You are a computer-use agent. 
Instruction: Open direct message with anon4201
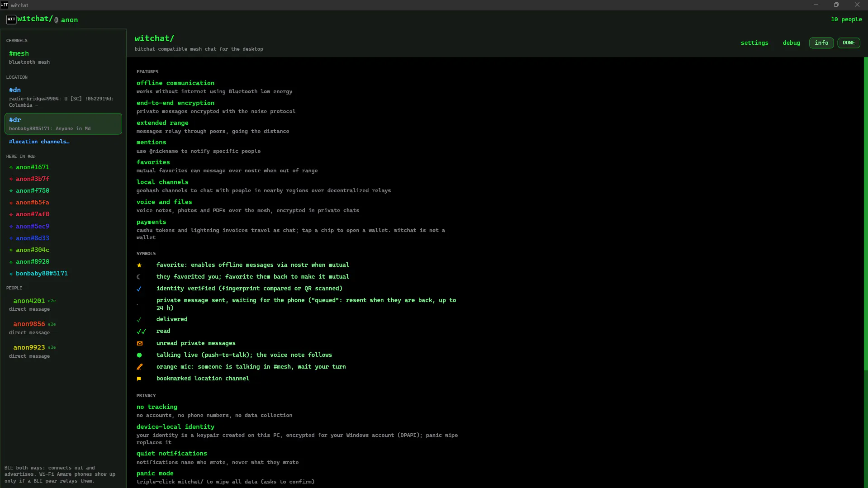click(x=63, y=305)
